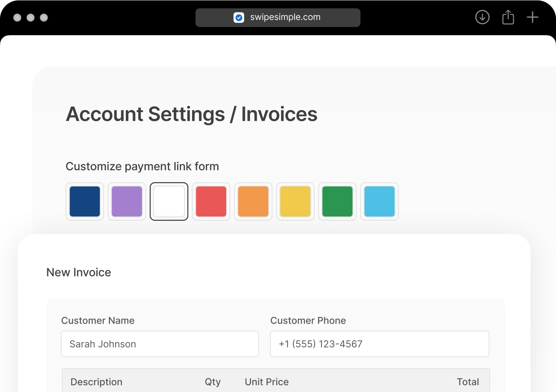
Task: Choose the white color swatch
Action: [169, 201]
